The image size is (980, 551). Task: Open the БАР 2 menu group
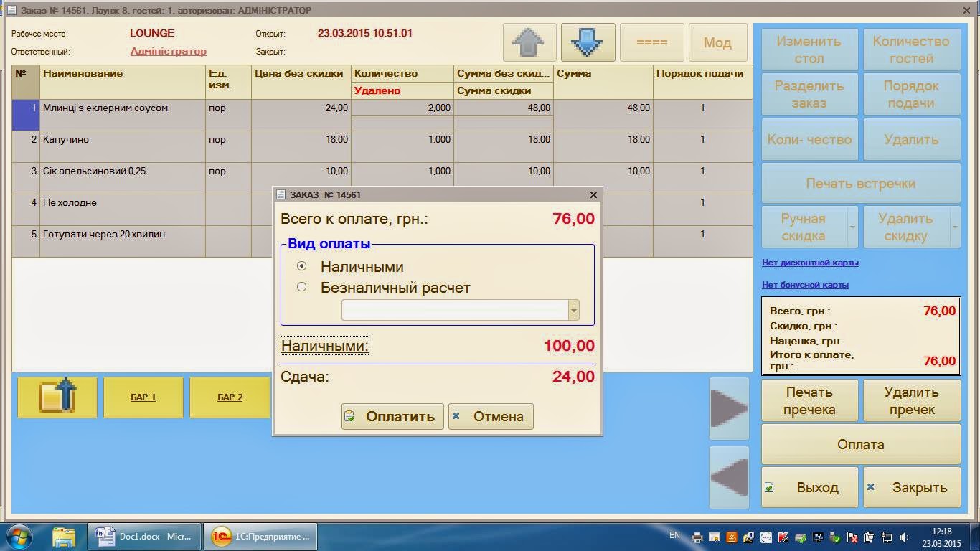coord(230,397)
